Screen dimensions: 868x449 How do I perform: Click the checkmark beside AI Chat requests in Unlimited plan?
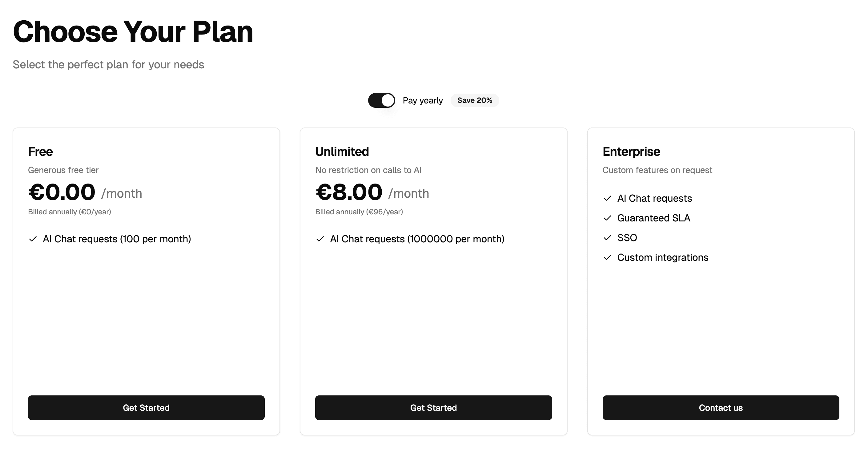coord(319,239)
